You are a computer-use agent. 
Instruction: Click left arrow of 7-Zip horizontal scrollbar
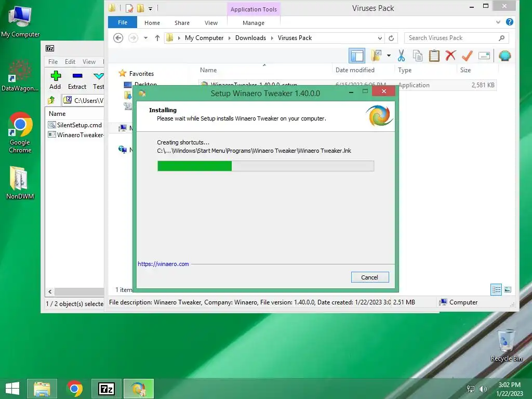[50, 291]
